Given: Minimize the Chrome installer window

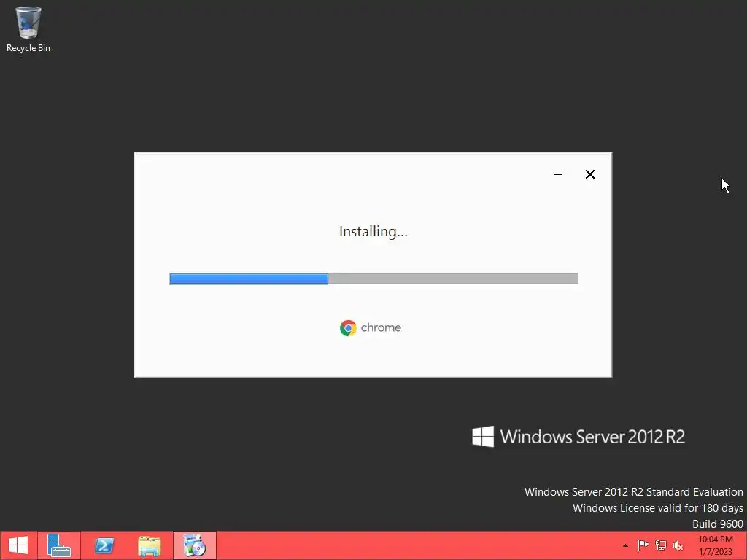Looking at the screenshot, I should [558, 174].
